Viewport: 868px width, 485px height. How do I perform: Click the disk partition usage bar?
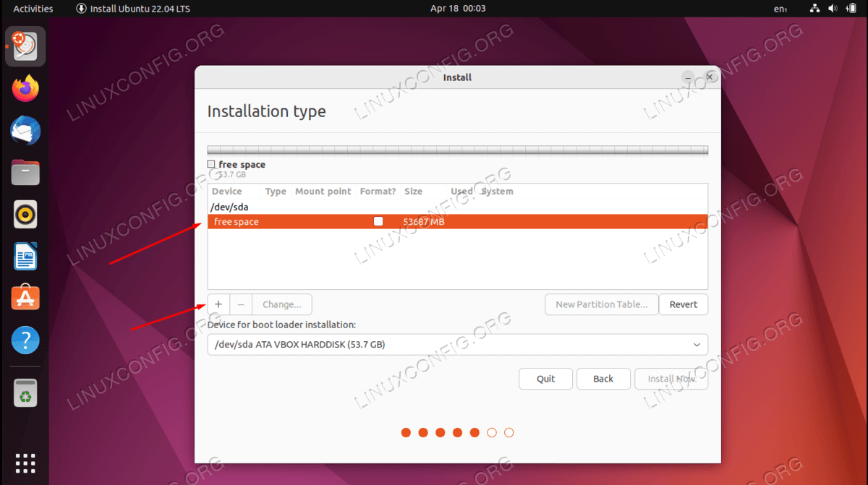(x=458, y=150)
